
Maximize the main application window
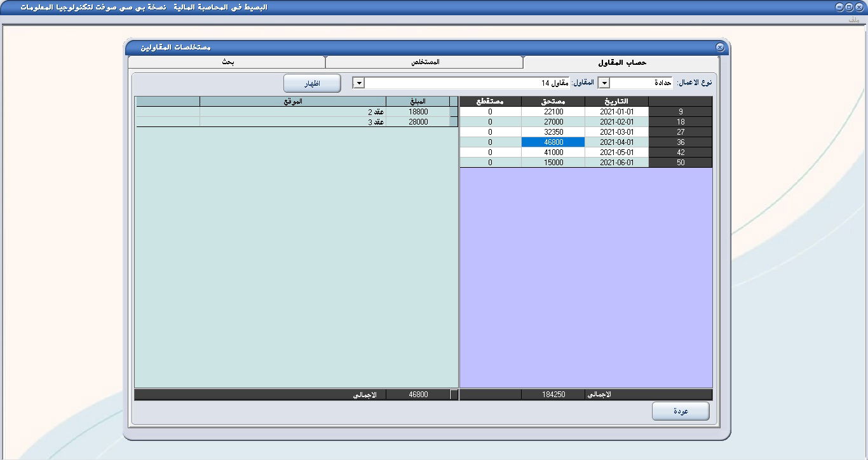pos(849,7)
